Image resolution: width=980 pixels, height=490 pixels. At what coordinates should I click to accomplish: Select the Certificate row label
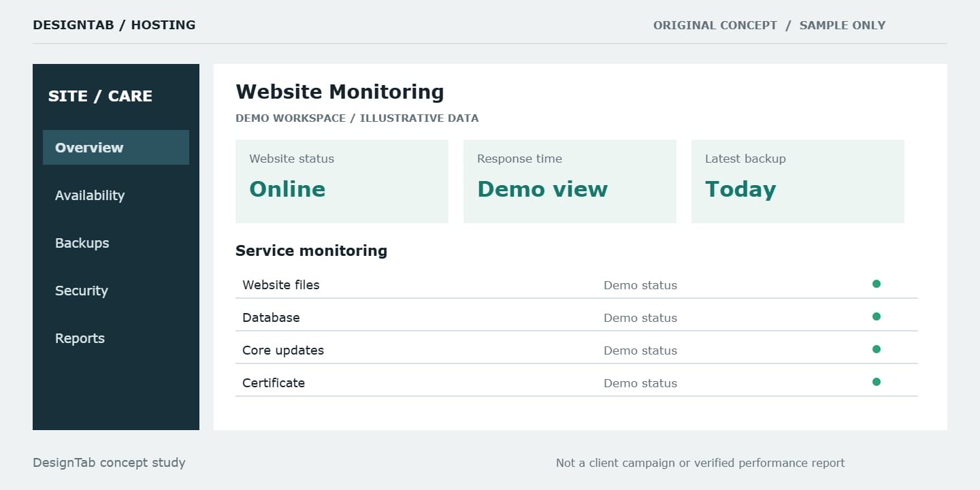274,383
